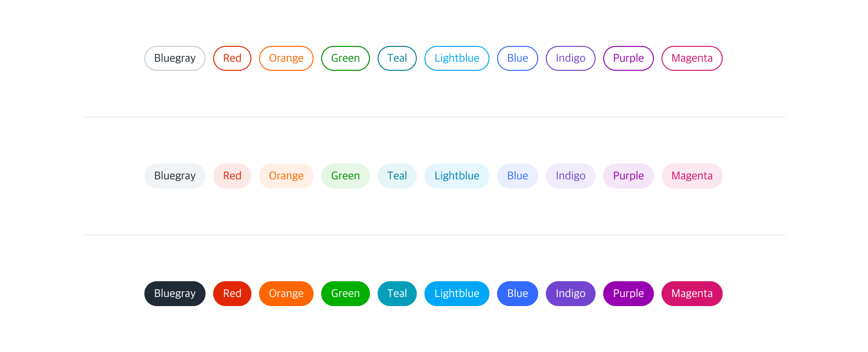
Task: Click the solid green-filled Green badge
Action: pyautogui.click(x=345, y=294)
